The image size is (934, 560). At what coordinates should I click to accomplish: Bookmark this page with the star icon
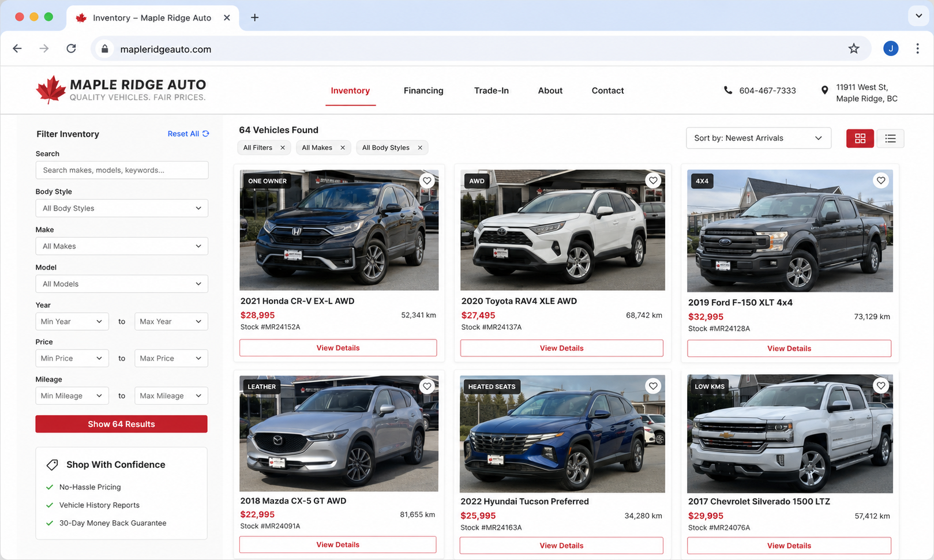pos(854,48)
